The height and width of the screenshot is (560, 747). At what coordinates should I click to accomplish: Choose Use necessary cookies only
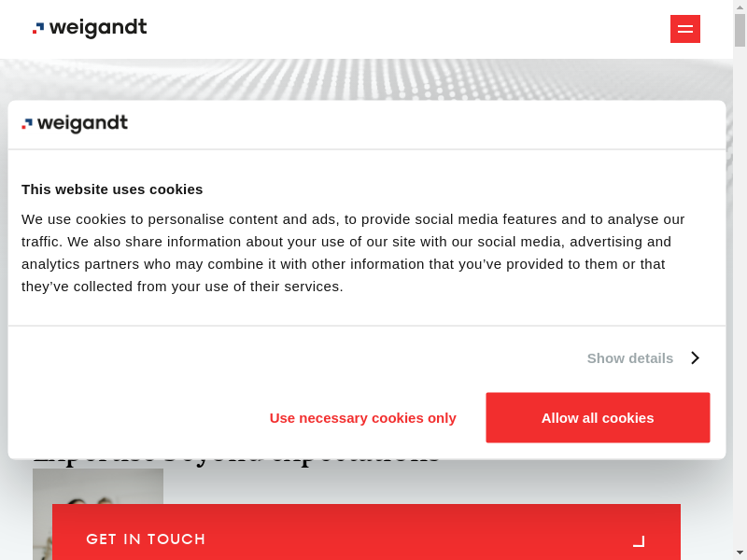pyautogui.click(x=362, y=417)
